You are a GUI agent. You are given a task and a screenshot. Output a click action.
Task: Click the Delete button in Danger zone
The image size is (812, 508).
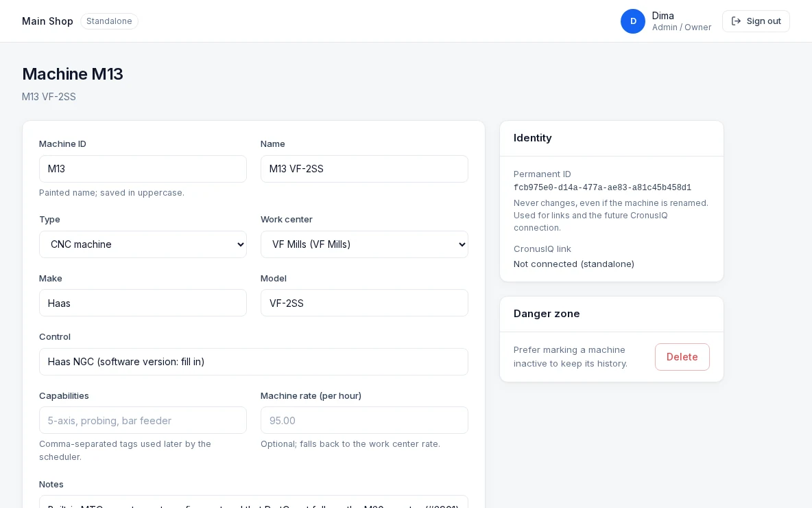click(682, 357)
